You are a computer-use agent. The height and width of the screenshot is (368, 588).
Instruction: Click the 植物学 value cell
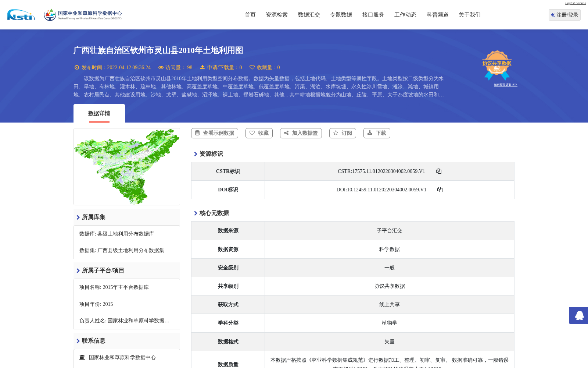coord(389,323)
